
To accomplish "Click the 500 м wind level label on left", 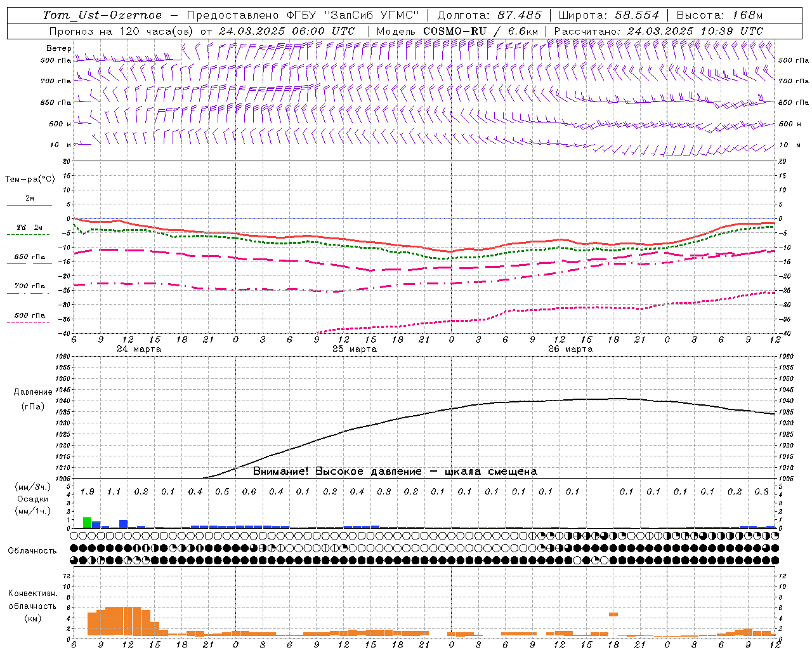I will [x=60, y=124].
